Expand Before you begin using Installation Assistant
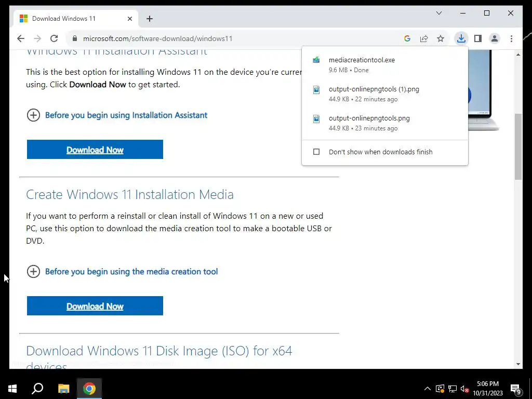The width and height of the screenshot is (532, 399). 33,115
